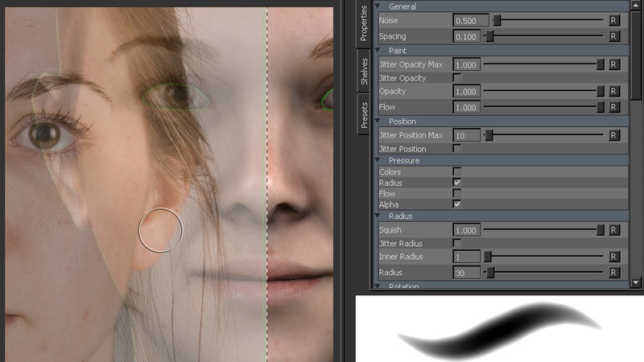Collapse the Pressure section

click(378, 161)
